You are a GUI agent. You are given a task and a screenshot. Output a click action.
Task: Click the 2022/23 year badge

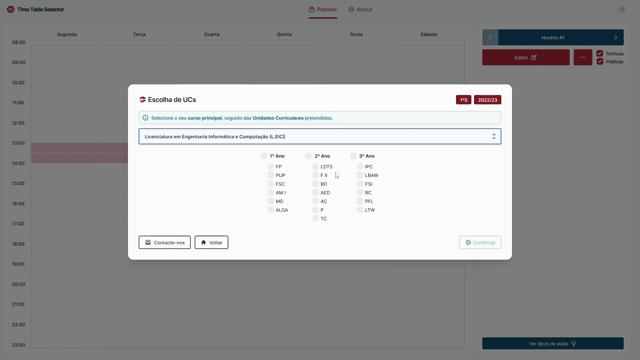(x=487, y=100)
